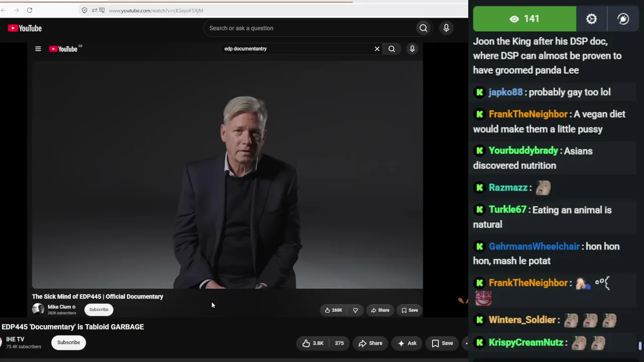Click the 'hon hon hon, mash le potat' message
Screen dimensions: 644x362
click(546, 253)
